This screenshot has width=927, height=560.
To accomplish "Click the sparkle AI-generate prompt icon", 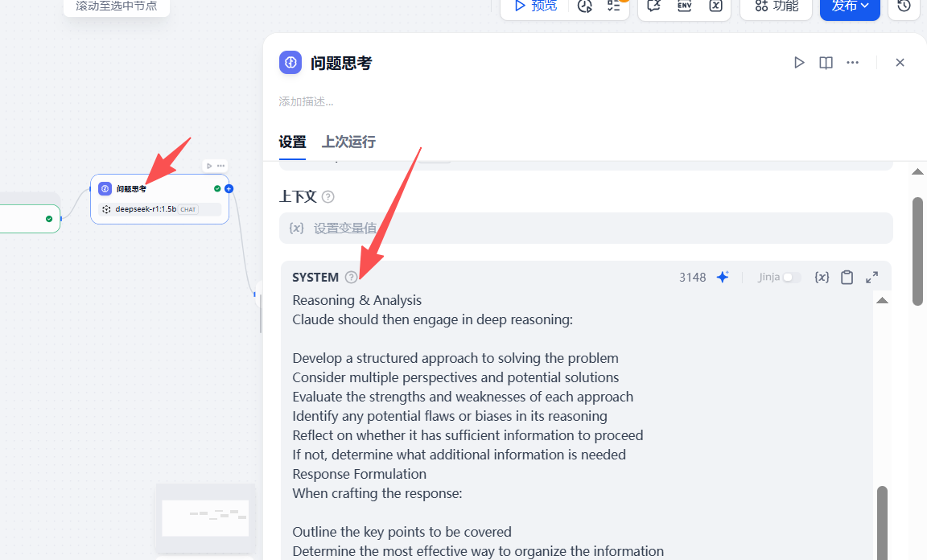I will click(722, 277).
